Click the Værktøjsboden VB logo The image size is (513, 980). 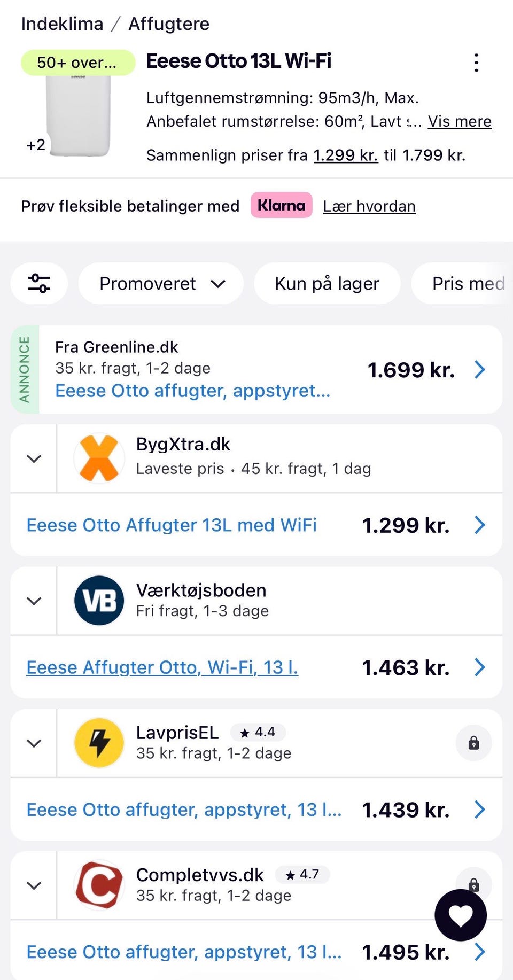pos(99,601)
